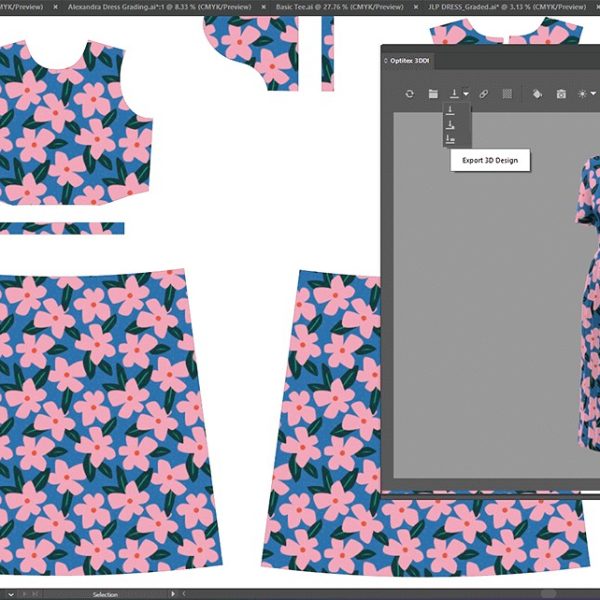Viewport: 600px width, 600px height.
Task: Click the refresh/sync icon in Optitex panel
Action: click(409, 94)
